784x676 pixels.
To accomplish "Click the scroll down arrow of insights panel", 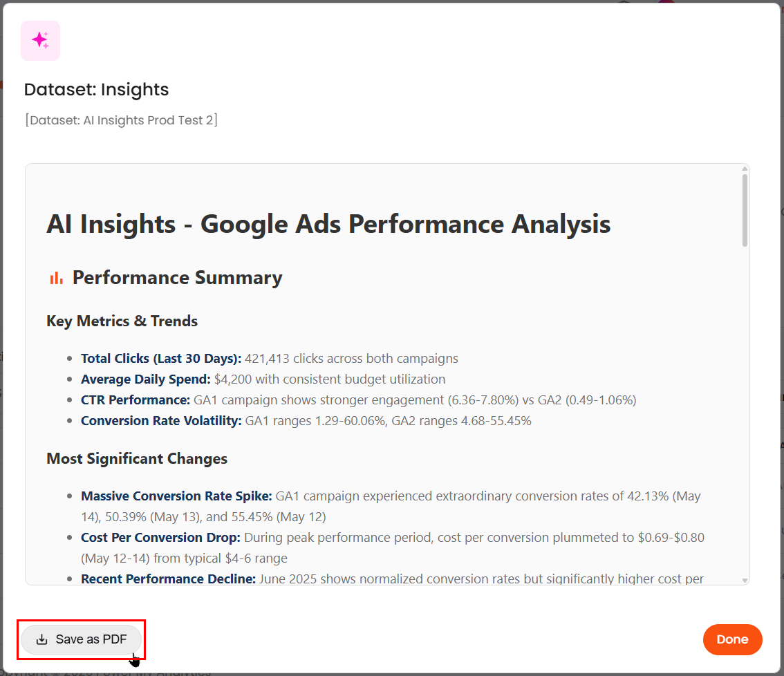I will pos(745,581).
